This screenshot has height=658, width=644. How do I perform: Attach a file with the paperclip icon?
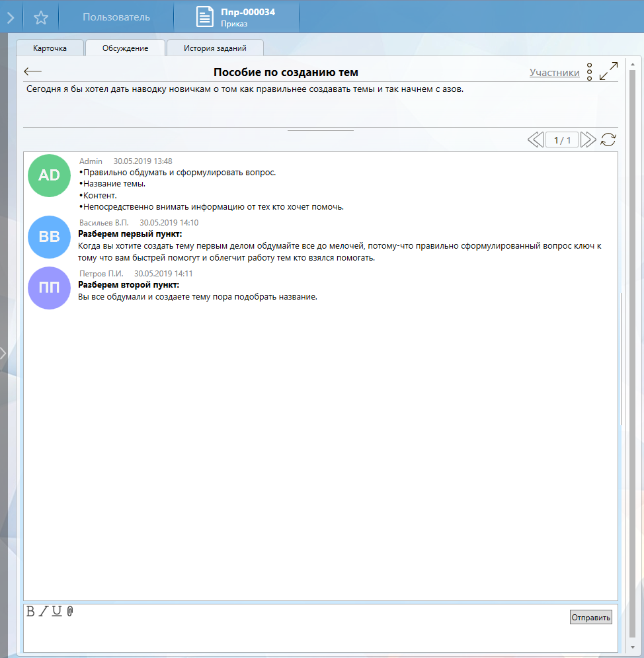pos(70,612)
